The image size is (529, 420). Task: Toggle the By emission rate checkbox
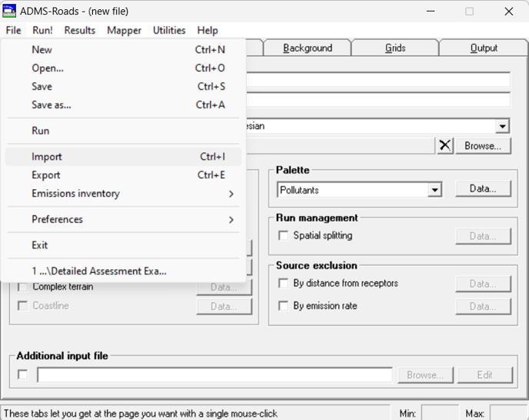point(283,305)
